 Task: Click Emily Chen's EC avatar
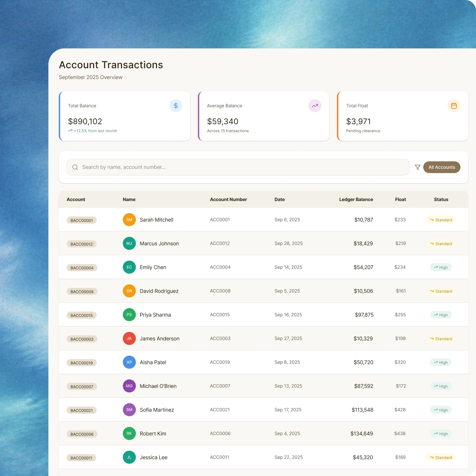coord(129,267)
